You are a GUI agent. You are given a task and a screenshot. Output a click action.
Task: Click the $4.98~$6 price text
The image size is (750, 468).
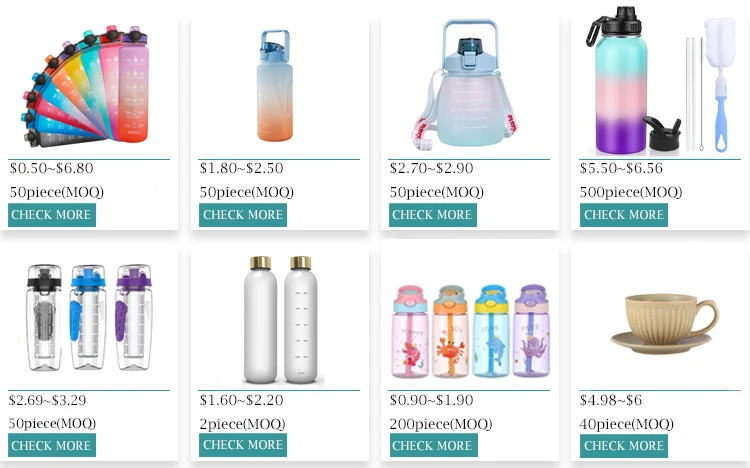(x=610, y=400)
